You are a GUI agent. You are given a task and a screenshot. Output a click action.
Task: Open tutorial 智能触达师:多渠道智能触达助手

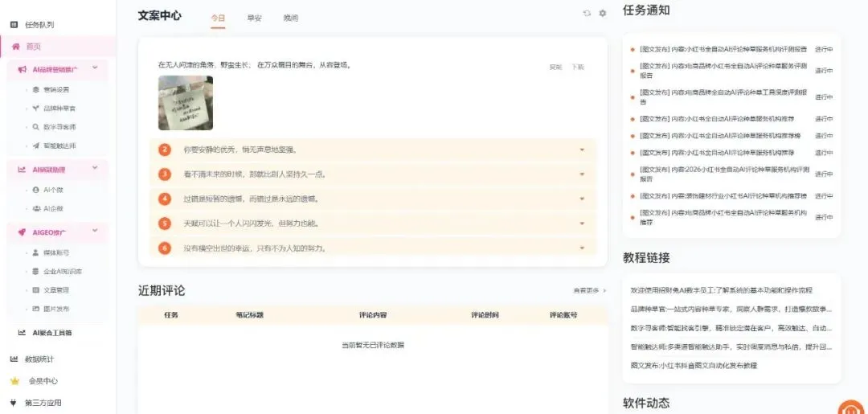click(731, 347)
